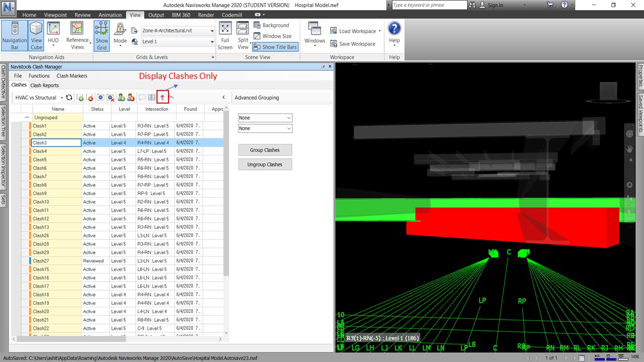Open the Split View dropdown
The image size is (644, 362).
pos(243,36)
